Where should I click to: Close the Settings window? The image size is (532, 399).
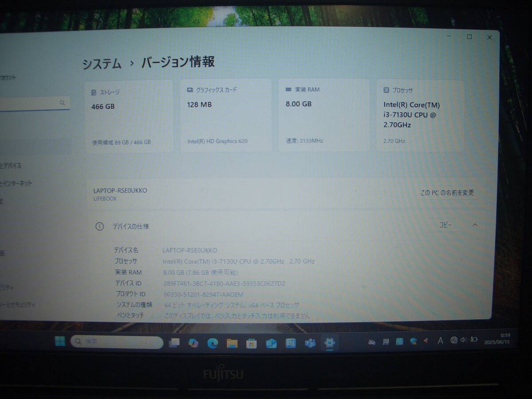[x=489, y=37]
